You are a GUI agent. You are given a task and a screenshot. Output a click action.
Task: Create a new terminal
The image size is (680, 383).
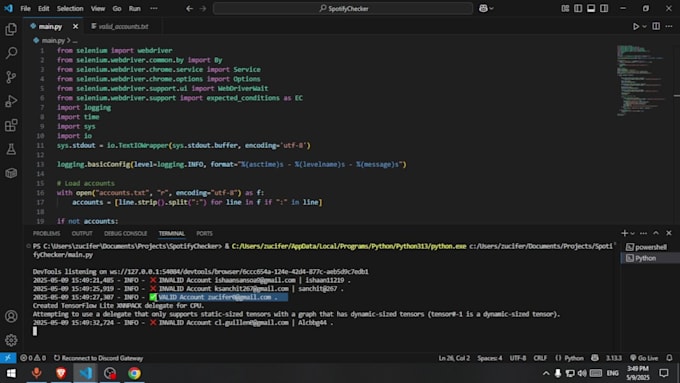click(624, 233)
